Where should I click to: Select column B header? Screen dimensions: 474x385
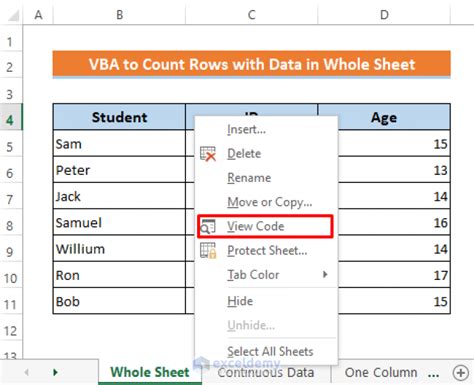[119, 15]
